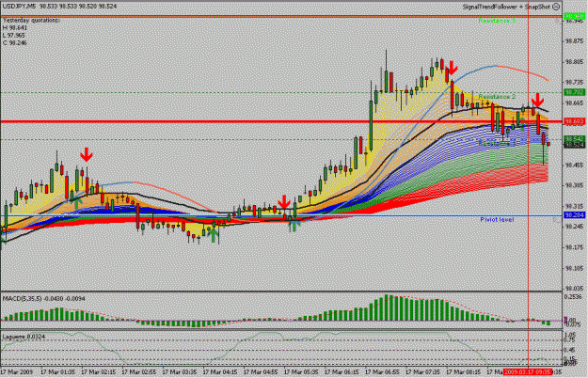Click the 0.75 Laguerre scale value
This screenshot has height=378, width=588.
[570, 339]
